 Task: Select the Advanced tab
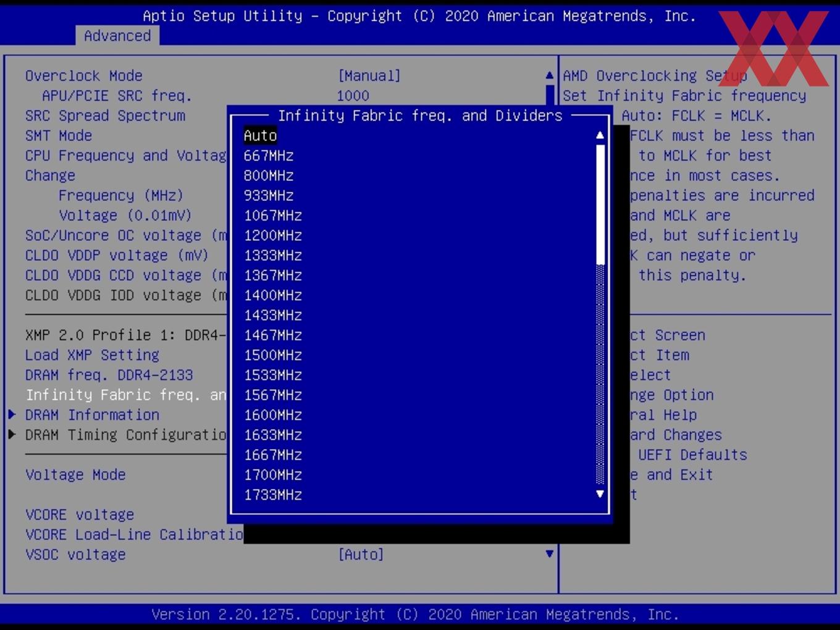(117, 36)
